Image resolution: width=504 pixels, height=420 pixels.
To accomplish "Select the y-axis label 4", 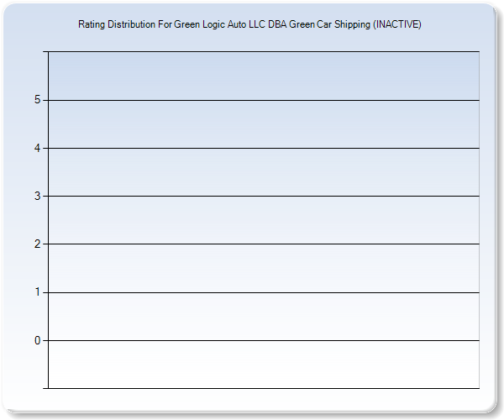I will click(37, 149).
